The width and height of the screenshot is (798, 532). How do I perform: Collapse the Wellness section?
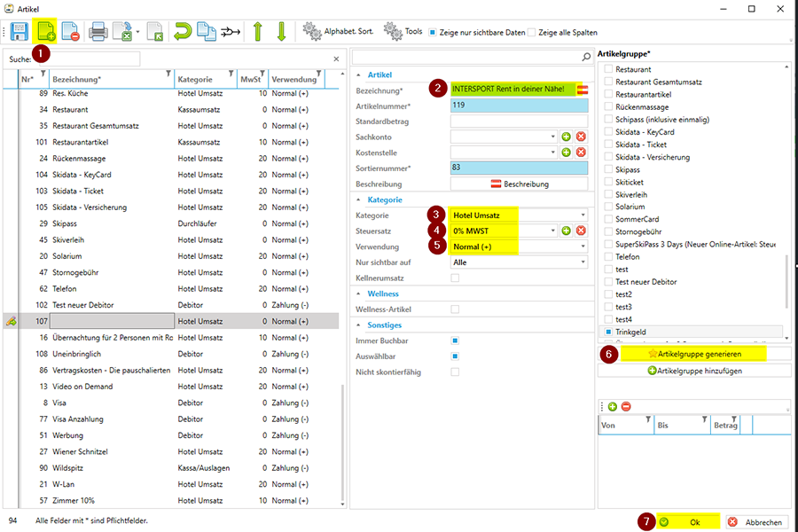coord(359,293)
